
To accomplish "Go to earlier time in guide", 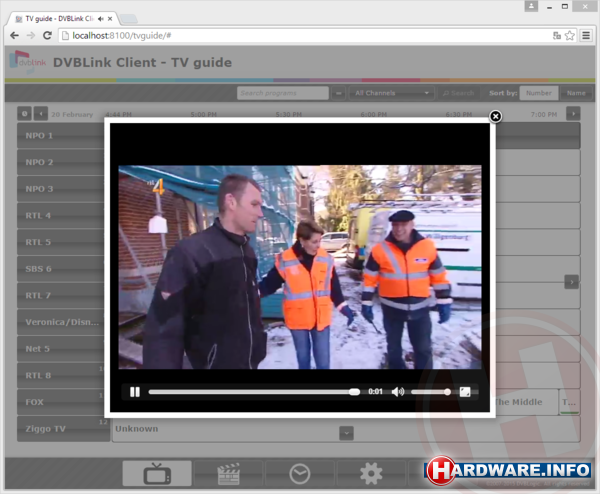I will click(41, 114).
